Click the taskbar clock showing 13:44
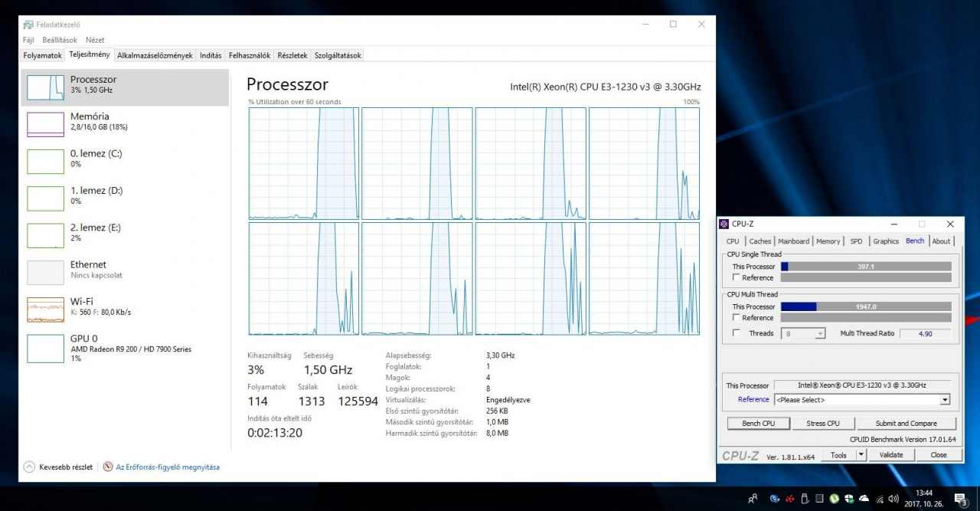Viewport: 980px width, 511px height. tap(924, 498)
